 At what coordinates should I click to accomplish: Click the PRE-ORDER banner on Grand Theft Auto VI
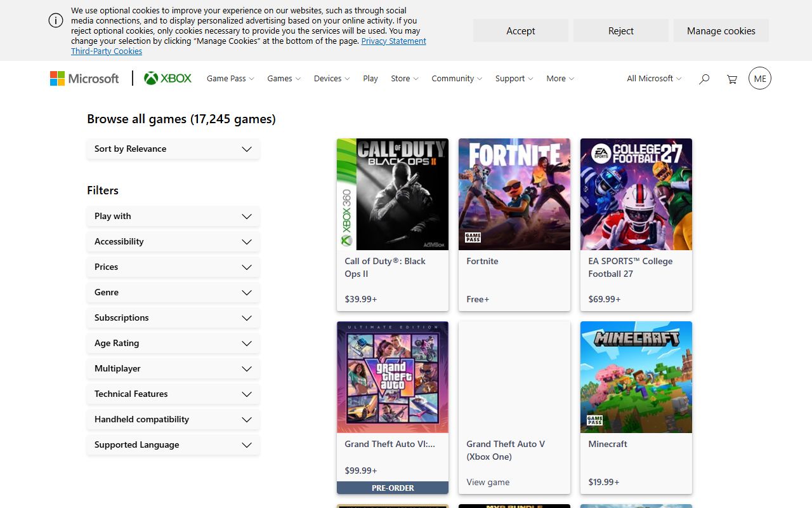393,488
